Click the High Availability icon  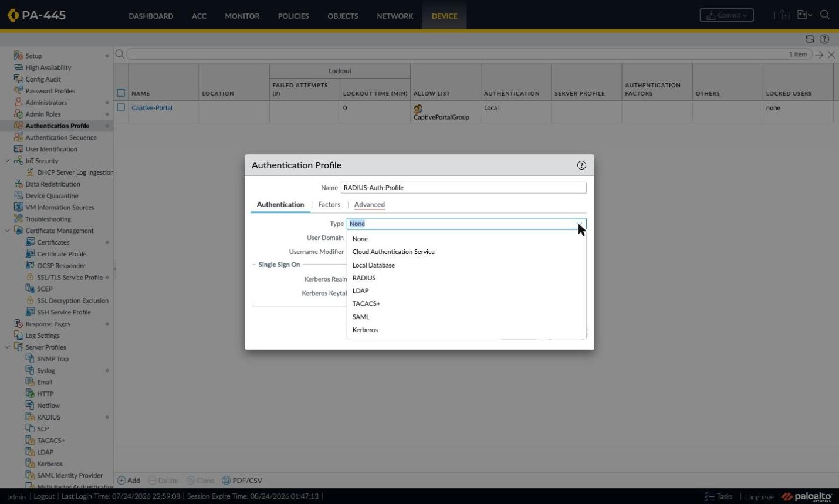[x=18, y=67]
